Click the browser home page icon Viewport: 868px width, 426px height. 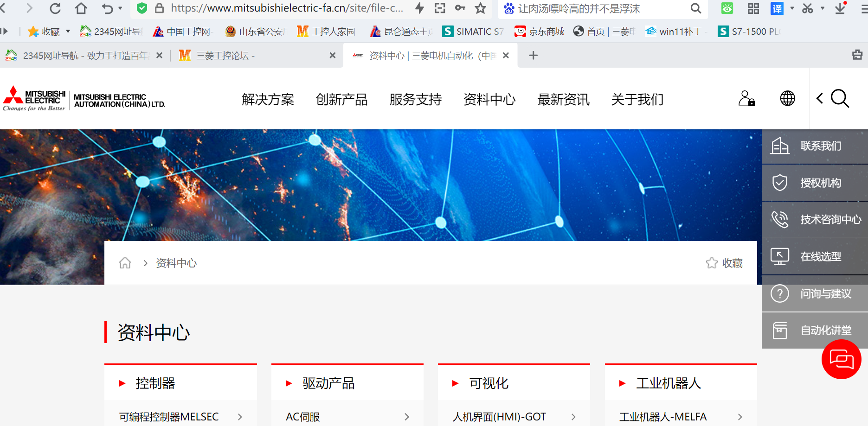point(81,8)
